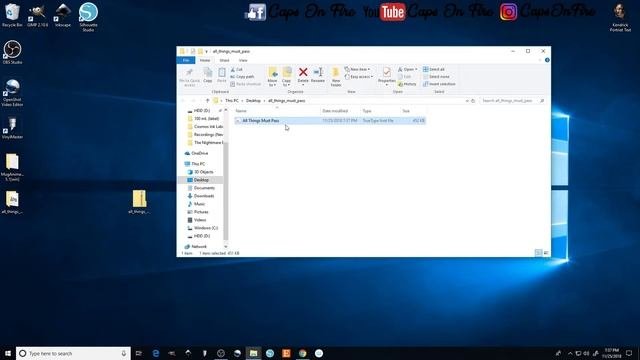This screenshot has height=360, width=640.
Task: Create a New folder from ribbon
Action: click(336, 77)
